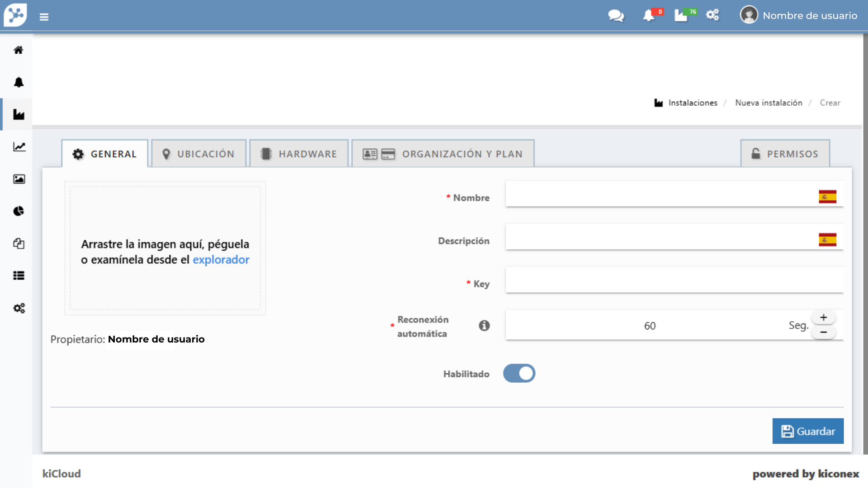Open the hamburger menu in header
Screen dimensions: 868x488
[x=44, y=17]
